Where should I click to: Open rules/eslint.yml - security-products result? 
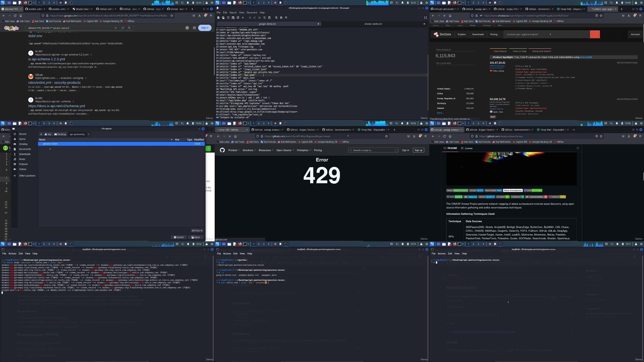point(54,82)
